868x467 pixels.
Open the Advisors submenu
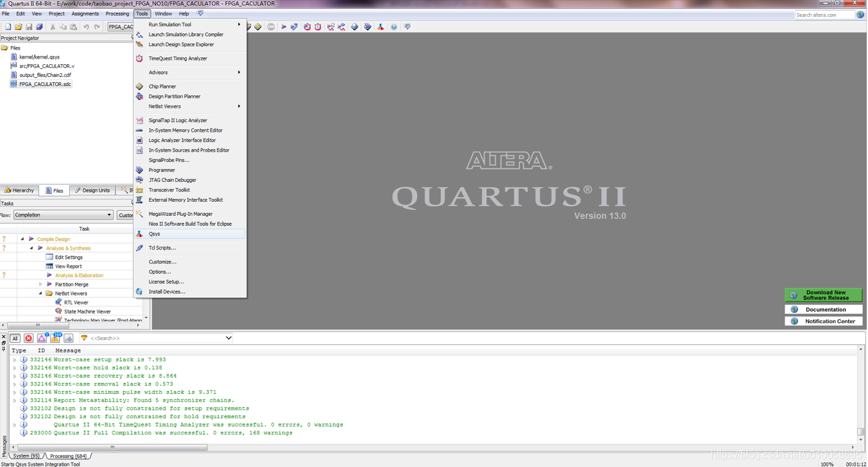pos(190,73)
